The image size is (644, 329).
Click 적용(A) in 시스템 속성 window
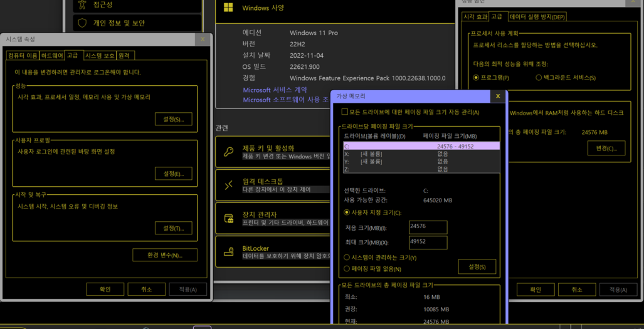(x=187, y=290)
